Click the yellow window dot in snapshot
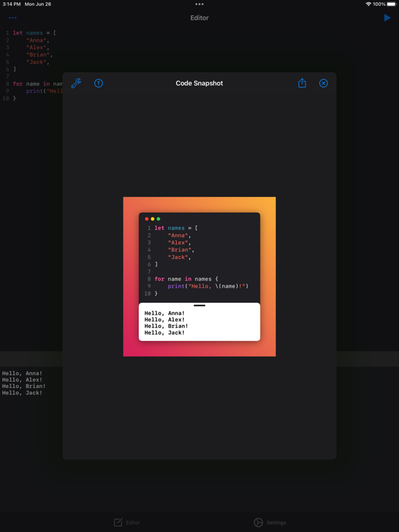Viewport: 399px width, 532px height. click(x=152, y=219)
